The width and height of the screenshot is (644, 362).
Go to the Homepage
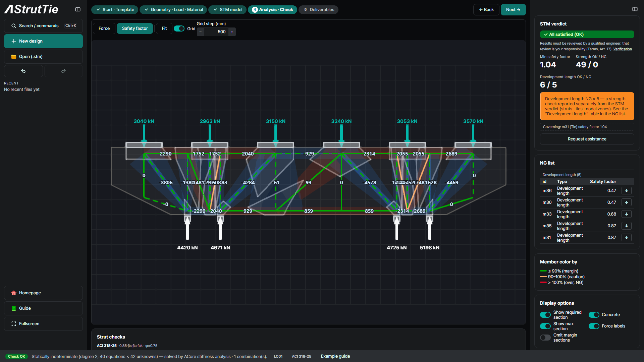tap(43, 293)
